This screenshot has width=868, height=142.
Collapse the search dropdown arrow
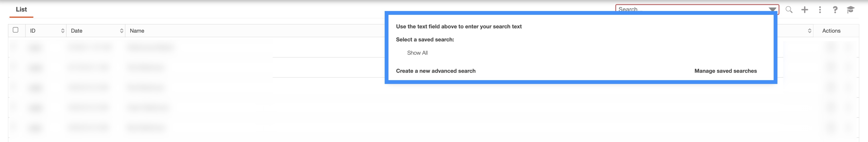[772, 9]
